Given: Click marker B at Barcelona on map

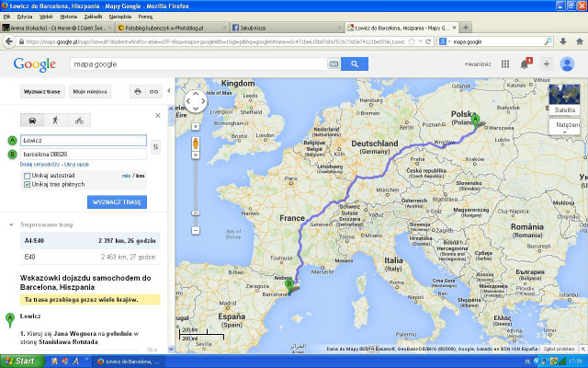Looking at the screenshot, I should click(x=288, y=286).
